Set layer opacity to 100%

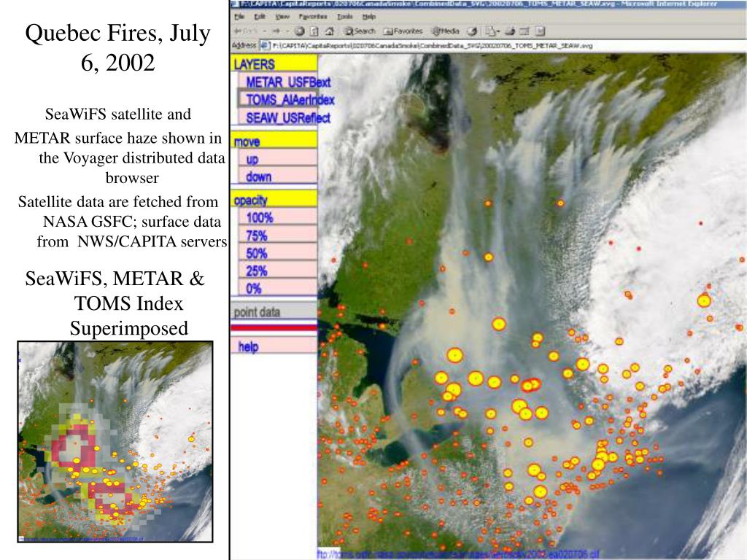click(259, 218)
